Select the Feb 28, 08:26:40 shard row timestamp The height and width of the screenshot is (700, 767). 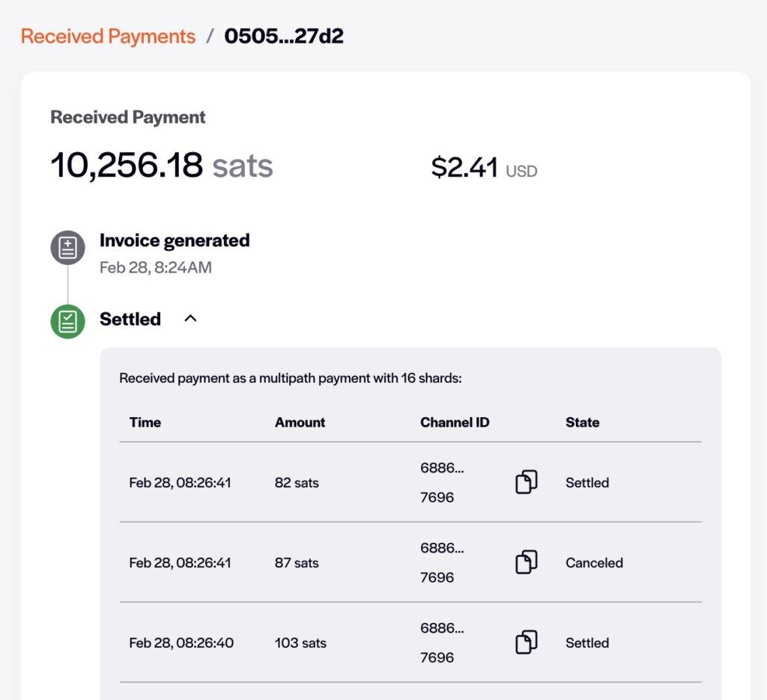[x=181, y=642]
